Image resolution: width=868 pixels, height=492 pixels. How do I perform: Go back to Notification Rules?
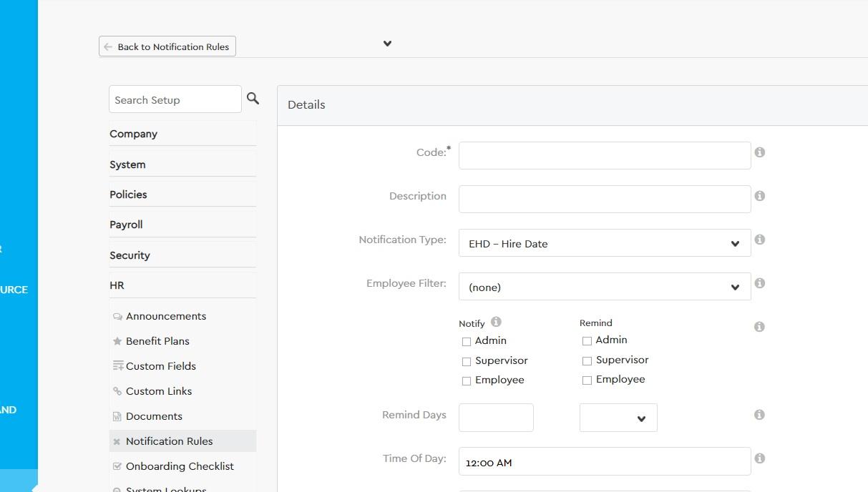167,46
